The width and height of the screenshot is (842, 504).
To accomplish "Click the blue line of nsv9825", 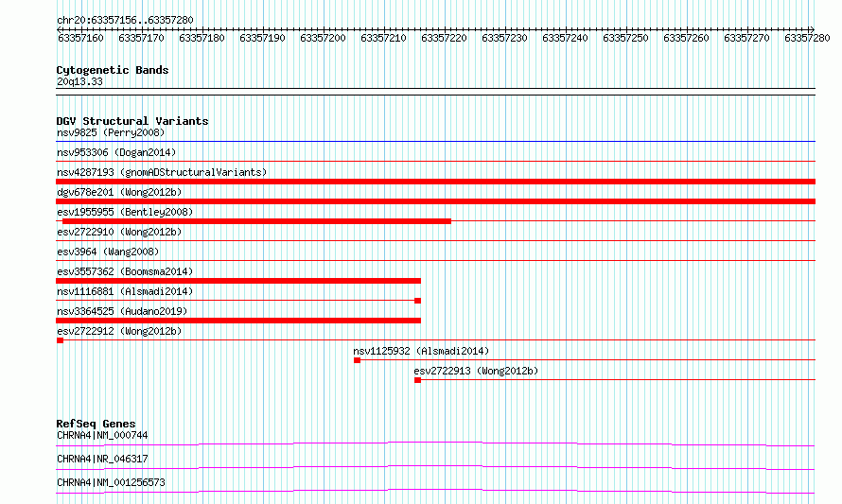I will [435, 142].
